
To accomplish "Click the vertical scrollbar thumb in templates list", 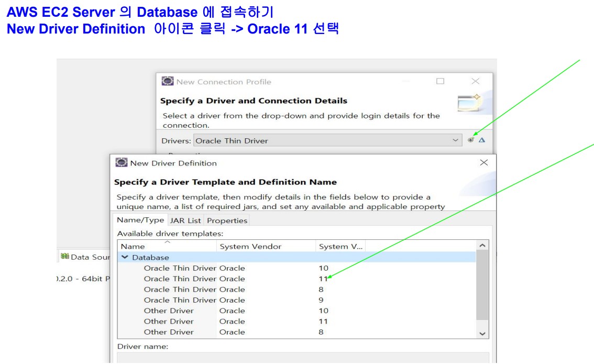I will [x=482, y=285].
